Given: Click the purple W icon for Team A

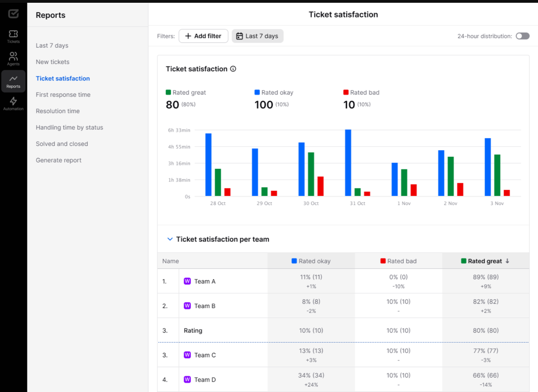Looking at the screenshot, I should tap(187, 281).
